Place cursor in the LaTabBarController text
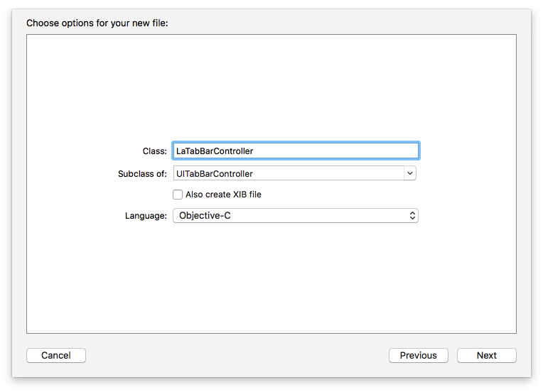Image resolution: width=543 pixels, height=392 pixels. (x=215, y=151)
